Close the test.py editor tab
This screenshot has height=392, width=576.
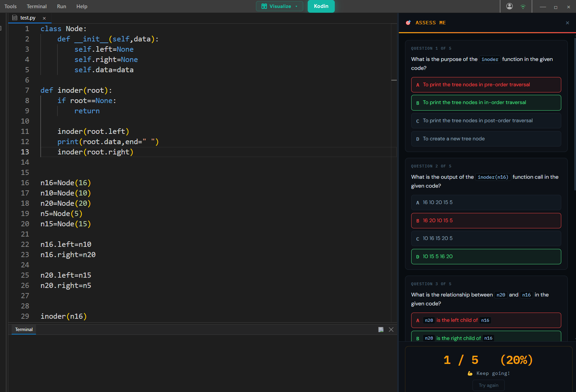(x=44, y=18)
